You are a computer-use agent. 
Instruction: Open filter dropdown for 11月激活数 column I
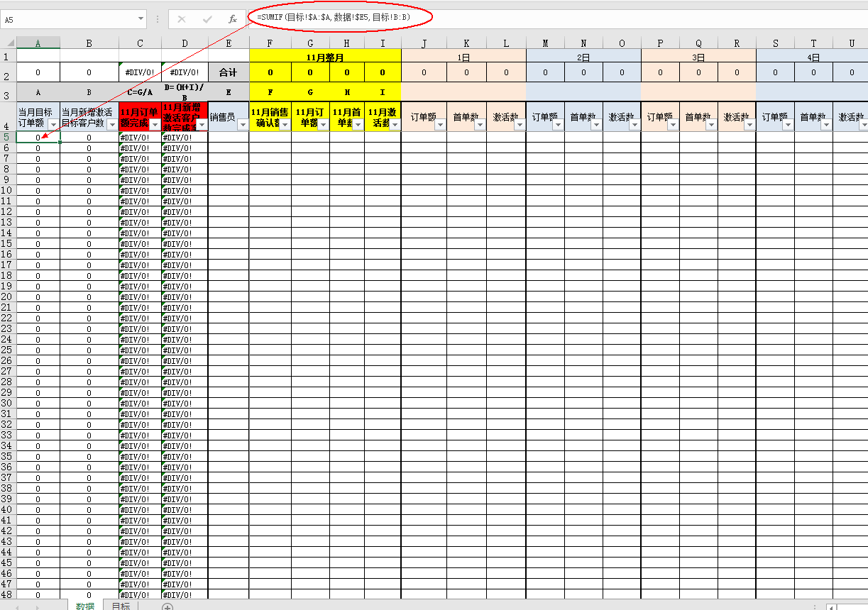pos(395,124)
